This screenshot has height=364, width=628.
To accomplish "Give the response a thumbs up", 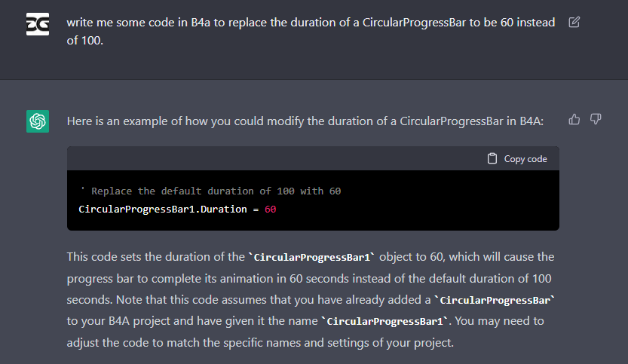I will tap(574, 120).
